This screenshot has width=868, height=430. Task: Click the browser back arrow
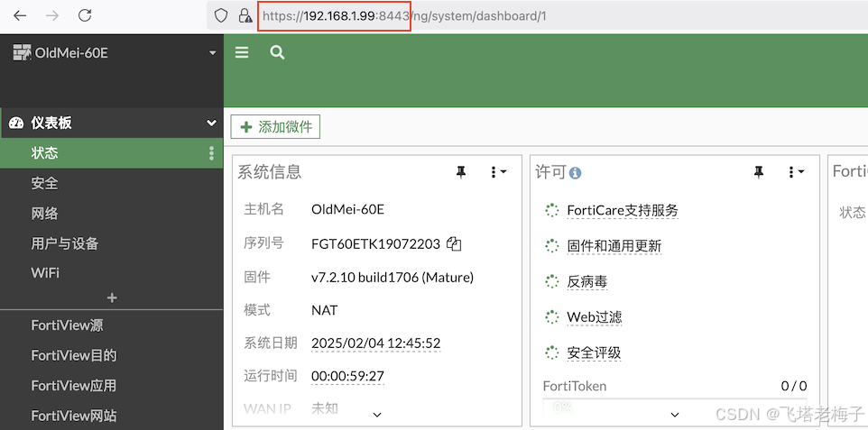pos(20,15)
